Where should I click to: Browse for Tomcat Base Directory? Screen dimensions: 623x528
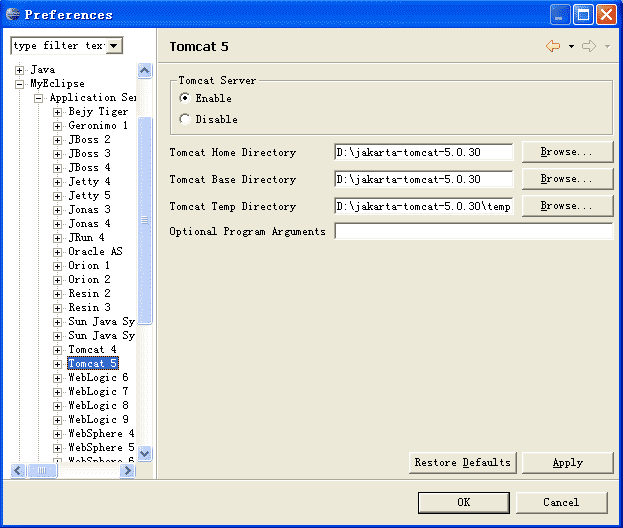pos(567,179)
